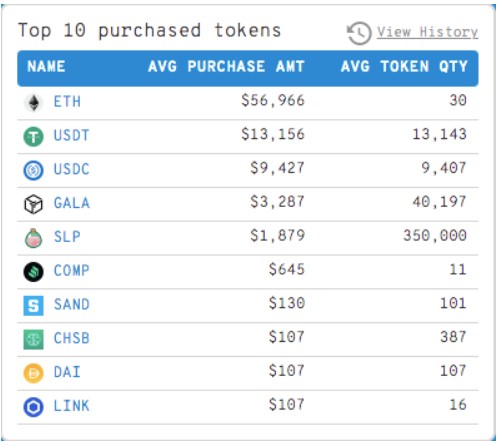Screen dimensions: 497x445
Task: Open the View History link
Action: pyautogui.click(x=427, y=32)
